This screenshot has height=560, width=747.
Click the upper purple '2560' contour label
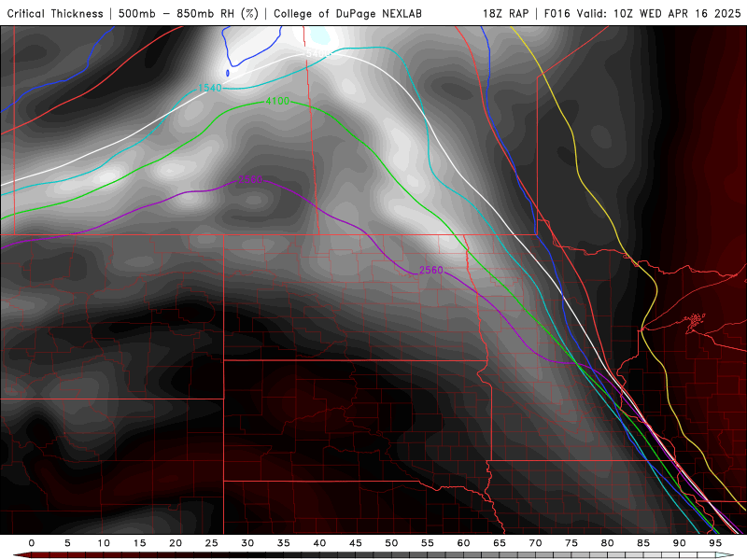pyautogui.click(x=250, y=179)
